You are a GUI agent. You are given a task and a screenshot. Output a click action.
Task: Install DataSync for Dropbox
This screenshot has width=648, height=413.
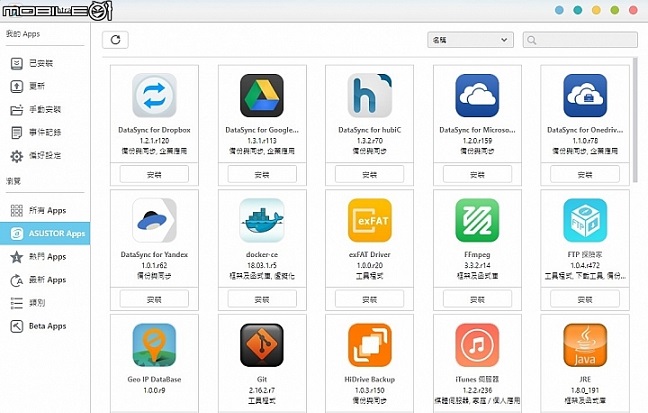(154, 174)
